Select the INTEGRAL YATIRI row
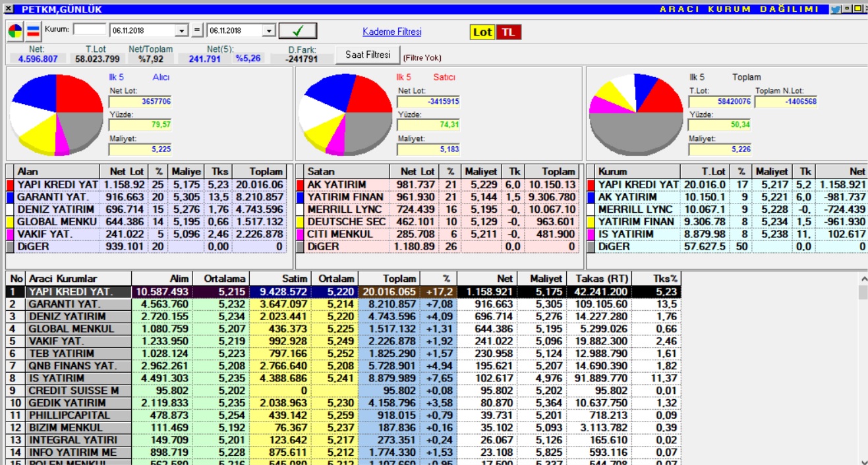 point(343,440)
